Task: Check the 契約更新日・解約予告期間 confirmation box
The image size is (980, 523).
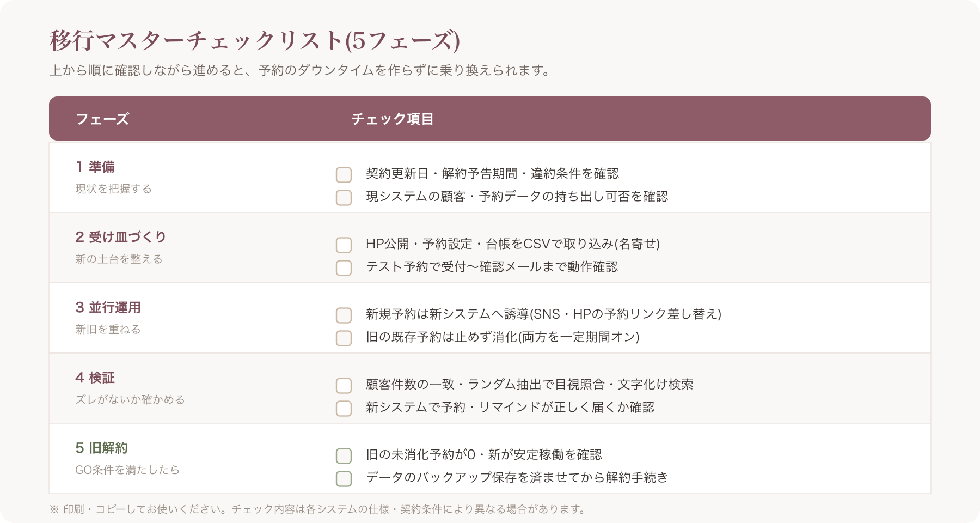Action: (x=344, y=174)
